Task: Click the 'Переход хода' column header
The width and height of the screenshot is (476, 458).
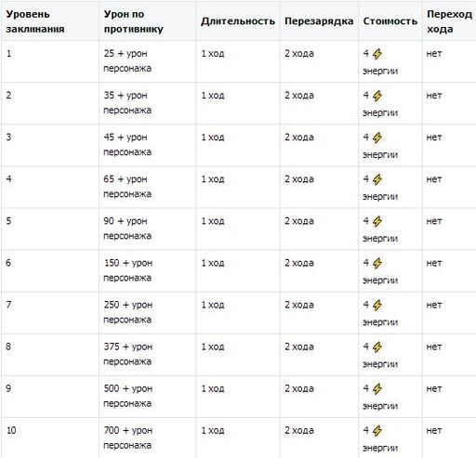Action: click(x=449, y=21)
